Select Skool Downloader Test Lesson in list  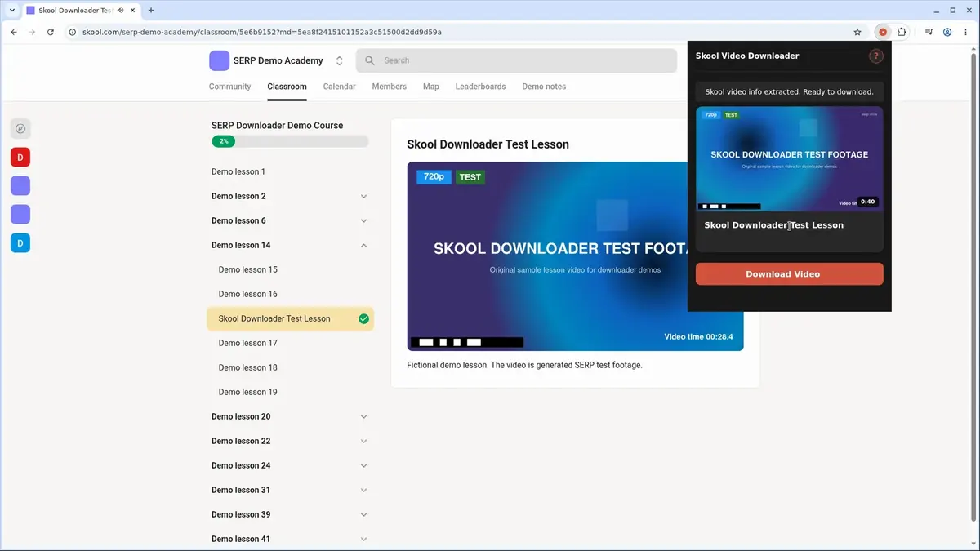(x=290, y=319)
